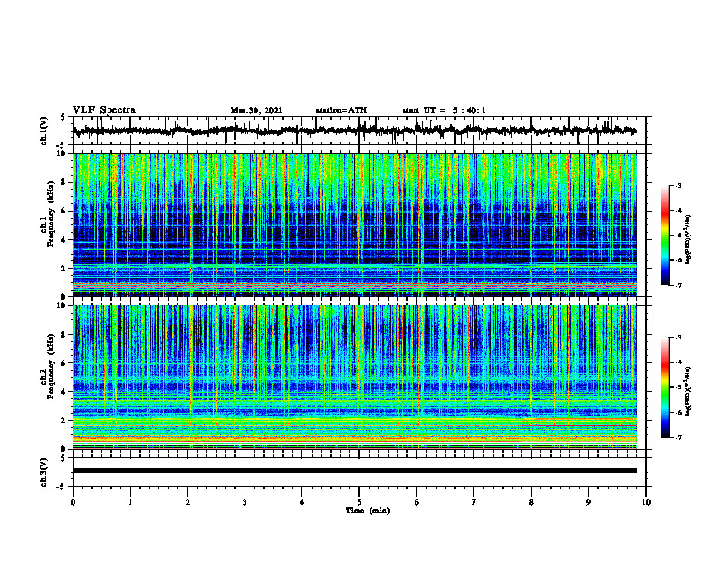728x563 pixels.
Task: Click the "station=ATH" label
Action: [x=341, y=110]
